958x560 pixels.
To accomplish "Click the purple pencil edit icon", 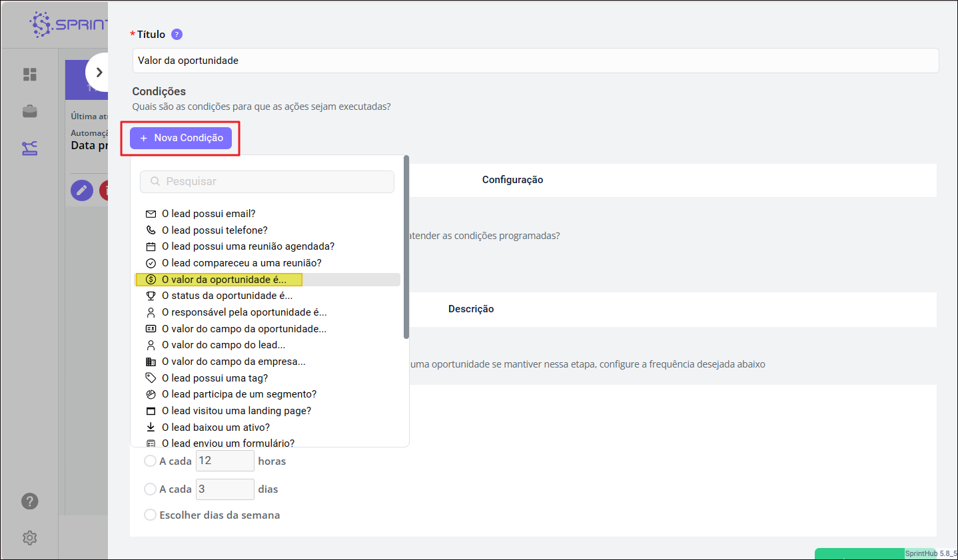I will click(82, 190).
